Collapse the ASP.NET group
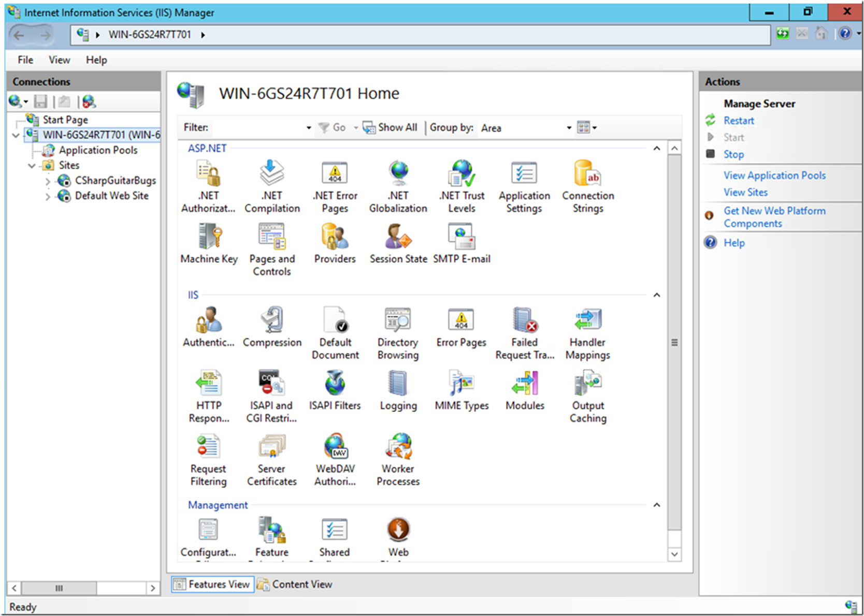 [x=657, y=148]
